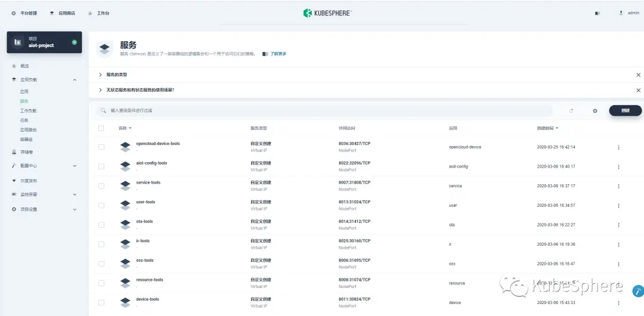644x316 pixels.
Task: Open more actions for aiot-config-tools
Action: (x=618, y=166)
